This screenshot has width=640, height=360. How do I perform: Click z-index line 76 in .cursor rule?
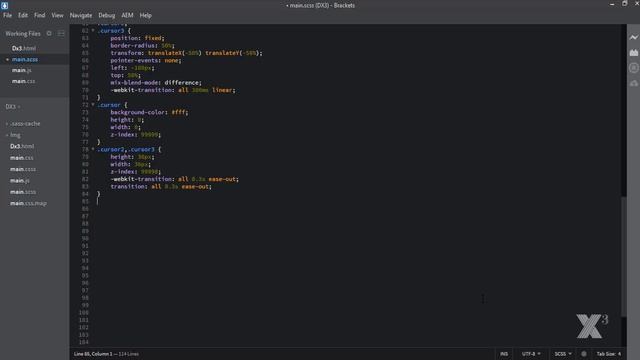tap(136, 135)
